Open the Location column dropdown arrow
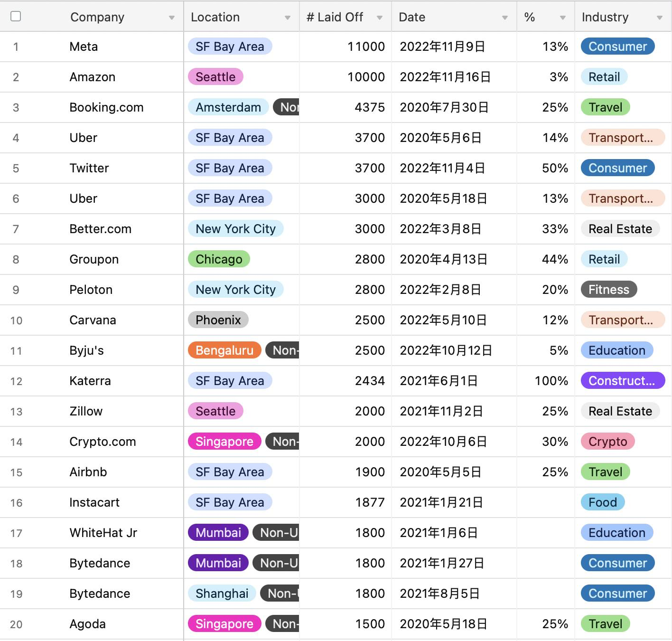 287,18
